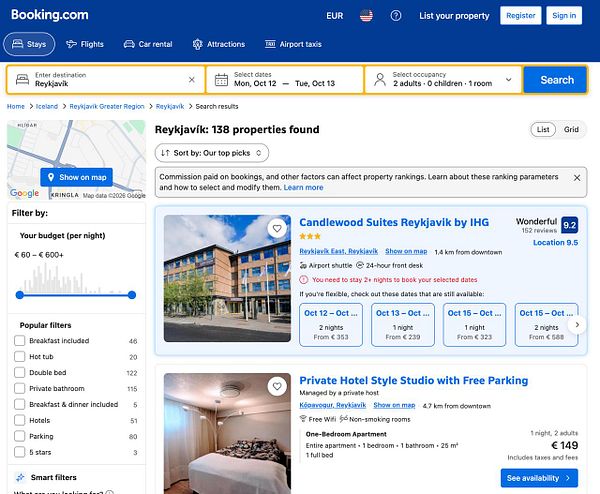Click the sort arrows icon

pos(165,153)
